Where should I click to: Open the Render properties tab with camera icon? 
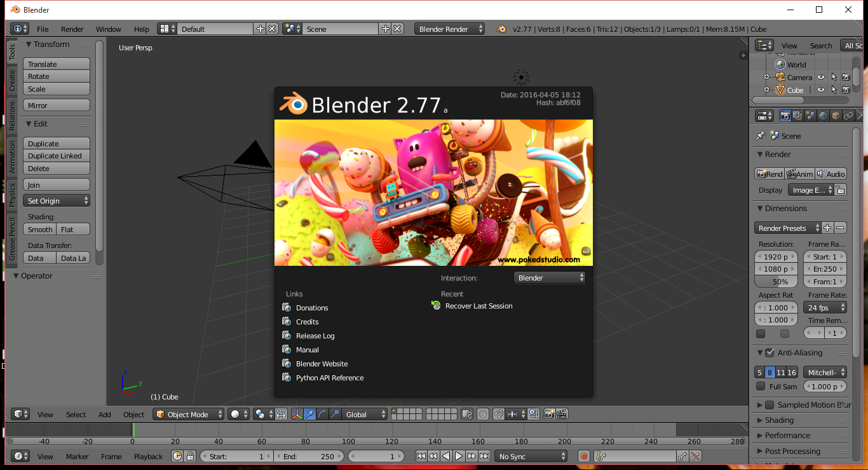coord(785,115)
